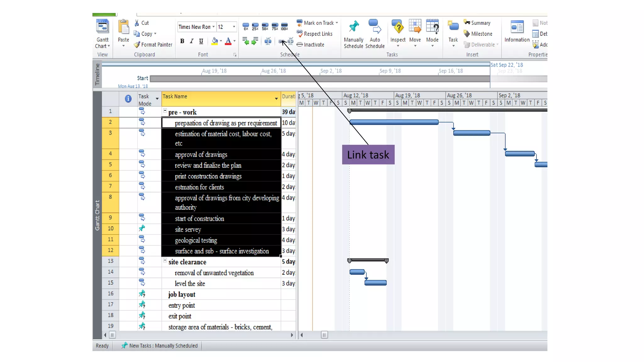Viewport: 644px width, 362px height.
Task: Open the Mark on Track menu
Action: (337, 23)
